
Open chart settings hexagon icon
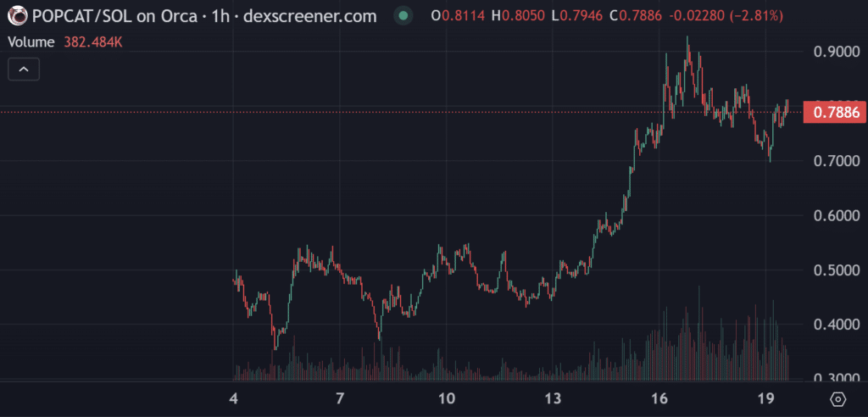(x=837, y=399)
